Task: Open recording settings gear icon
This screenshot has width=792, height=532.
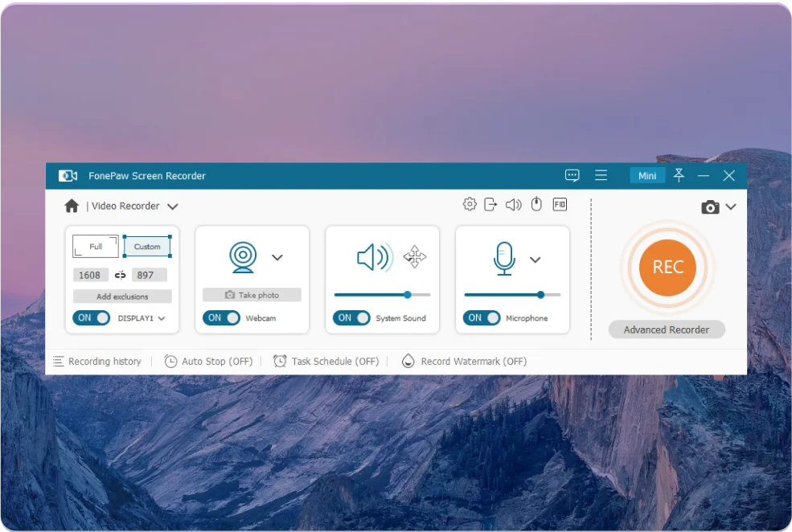Action: coord(470,204)
